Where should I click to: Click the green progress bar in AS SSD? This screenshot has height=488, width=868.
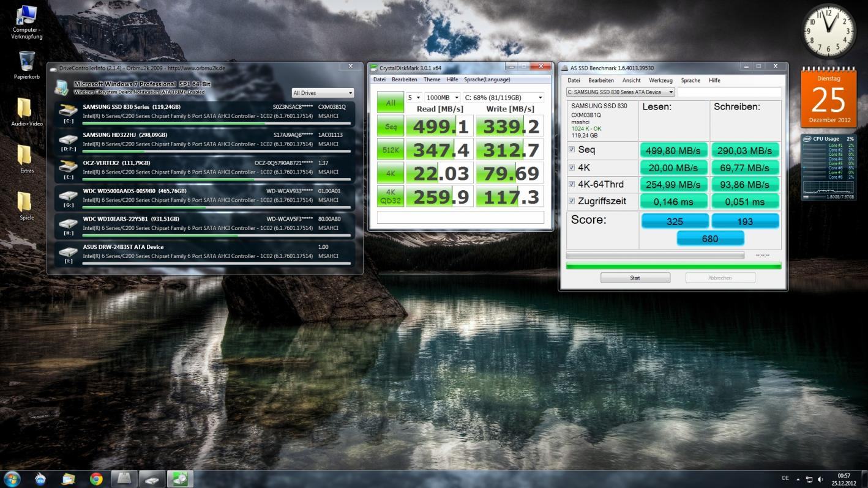pyautogui.click(x=673, y=266)
